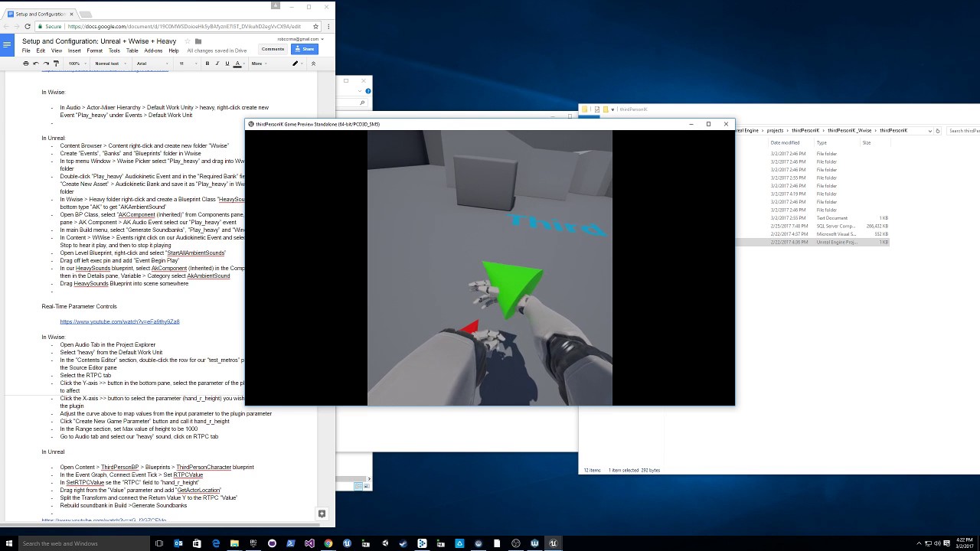The width and height of the screenshot is (980, 551).
Task: Print the Google Doc using the printer icon
Action: coord(26,64)
